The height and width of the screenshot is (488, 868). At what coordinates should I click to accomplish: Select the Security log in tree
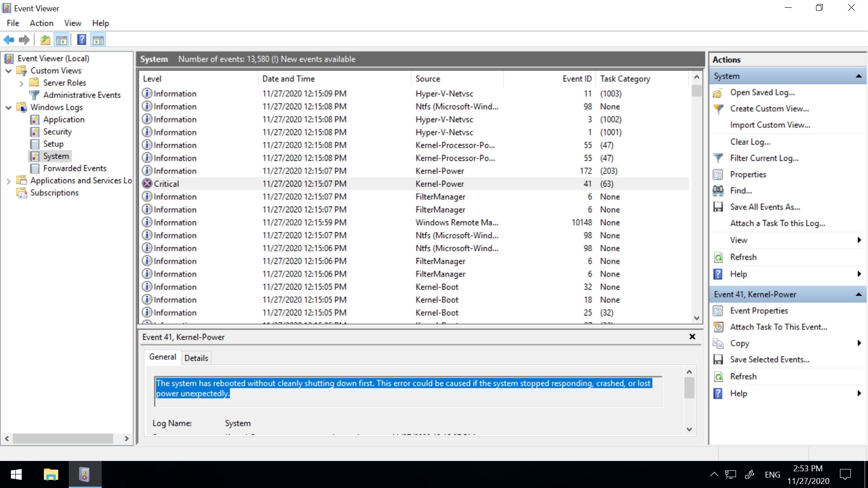click(57, 132)
